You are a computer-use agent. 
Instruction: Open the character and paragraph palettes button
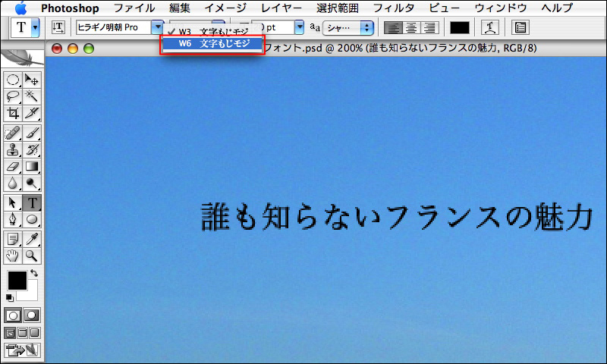pyautogui.click(x=521, y=27)
